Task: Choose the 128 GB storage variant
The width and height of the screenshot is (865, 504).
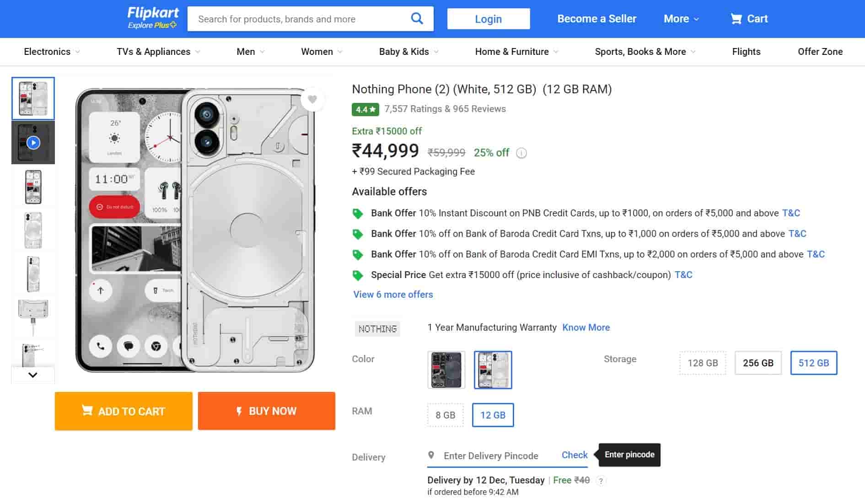Action: click(703, 363)
